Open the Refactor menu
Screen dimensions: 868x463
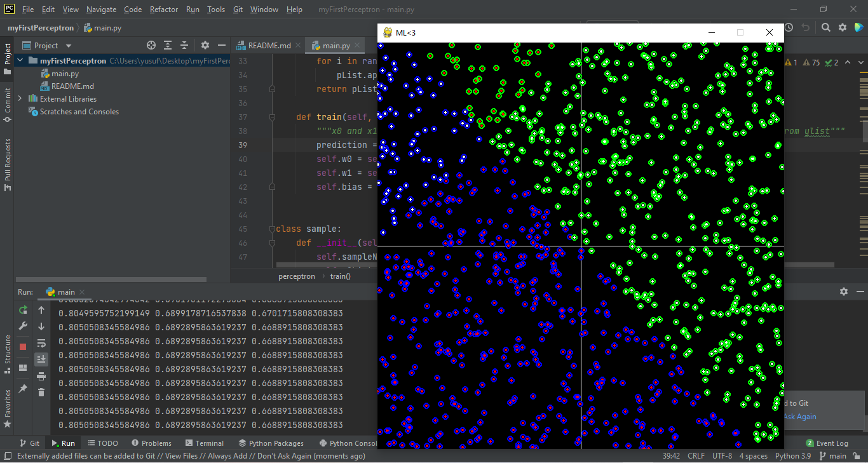164,10
